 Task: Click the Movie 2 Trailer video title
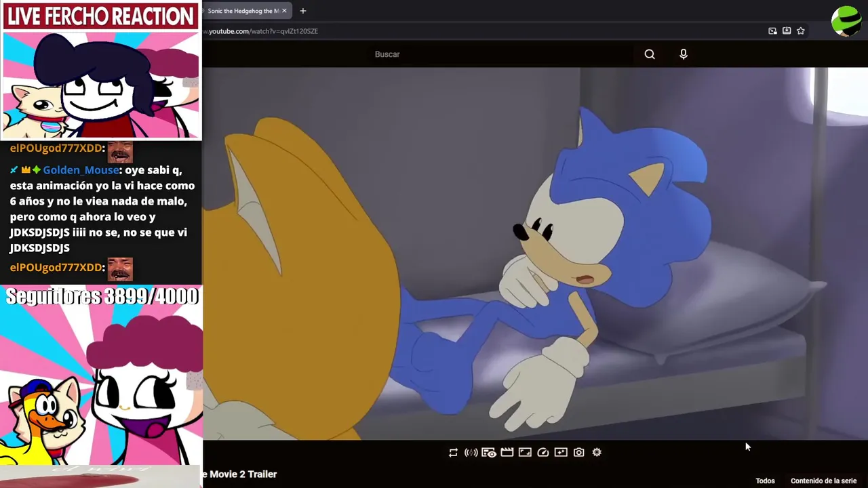click(240, 474)
